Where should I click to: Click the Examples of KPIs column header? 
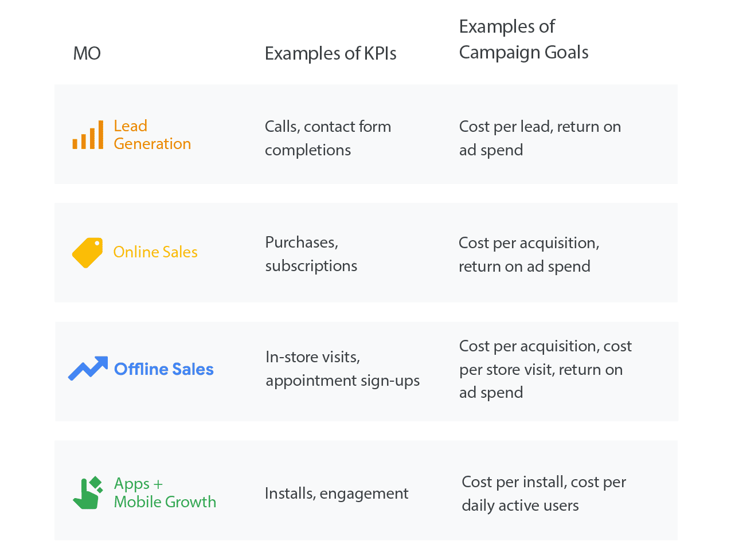click(331, 53)
